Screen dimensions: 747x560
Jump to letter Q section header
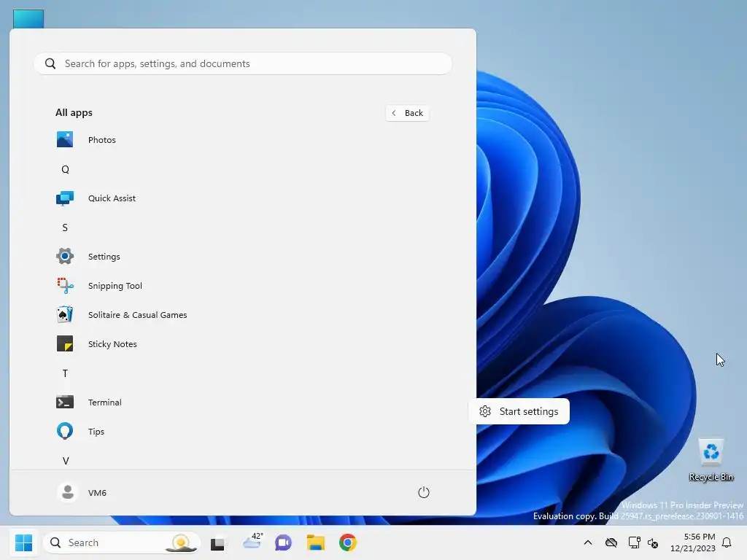tap(65, 169)
